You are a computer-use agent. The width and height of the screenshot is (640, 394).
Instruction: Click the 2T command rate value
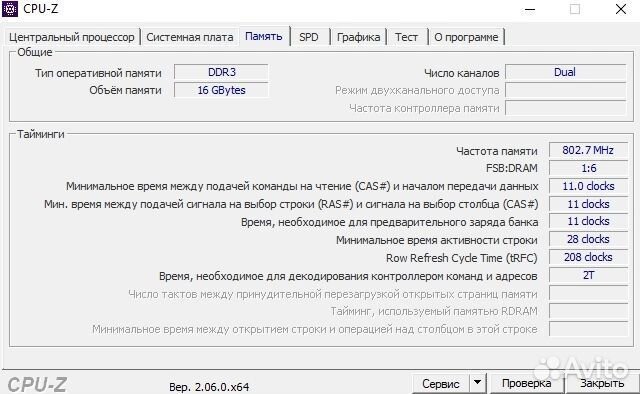pos(588,275)
